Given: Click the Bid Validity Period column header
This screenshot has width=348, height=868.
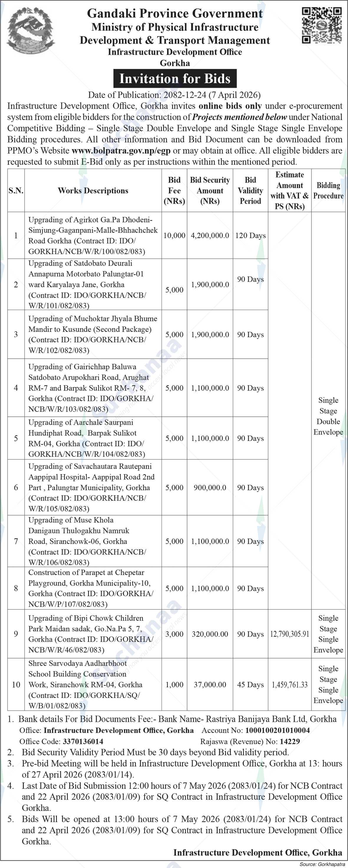Looking at the screenshot, I should (x=250, y=191).
